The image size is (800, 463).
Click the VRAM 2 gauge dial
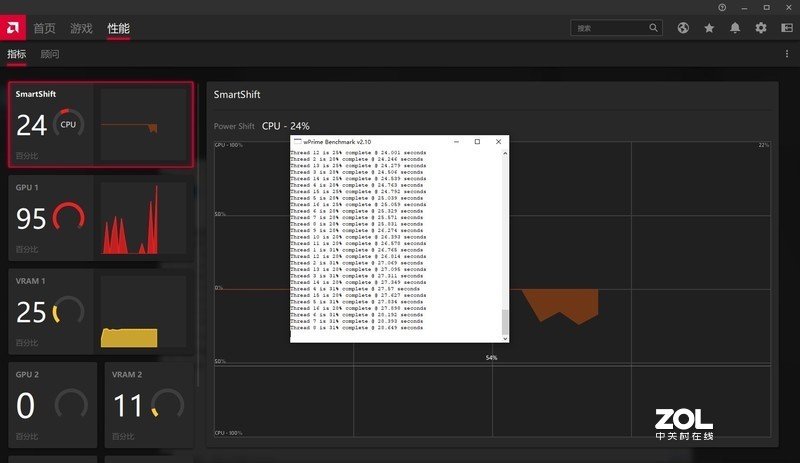(167, 404)
